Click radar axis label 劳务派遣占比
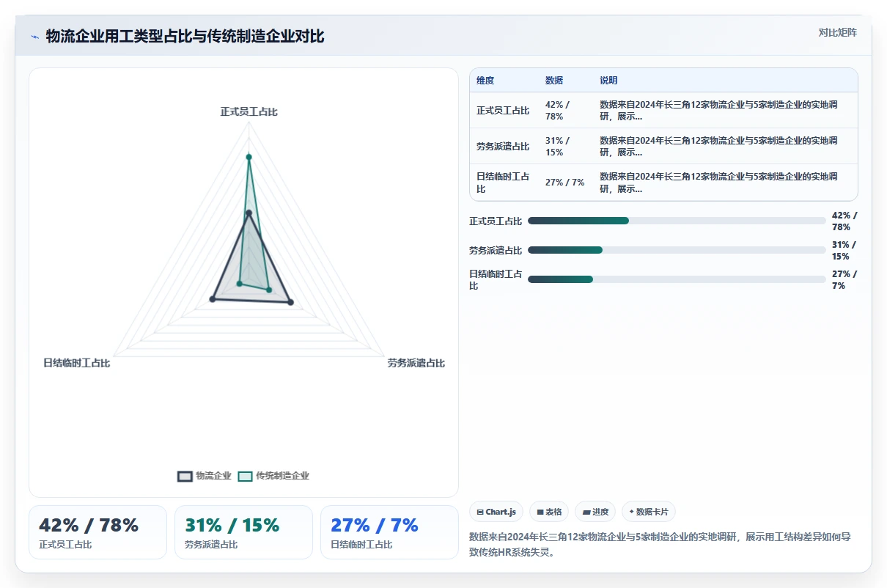The height and width of the screenshot is (588, 887). coord(416,364)
